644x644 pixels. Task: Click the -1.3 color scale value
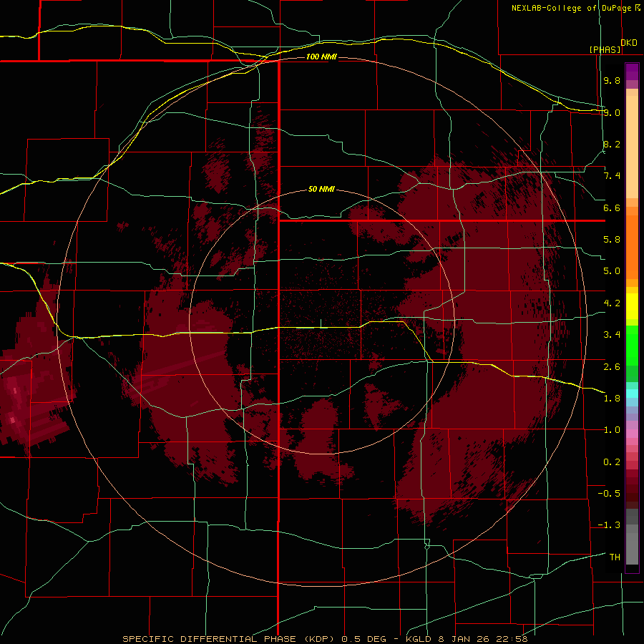click(x=609, y=525)
